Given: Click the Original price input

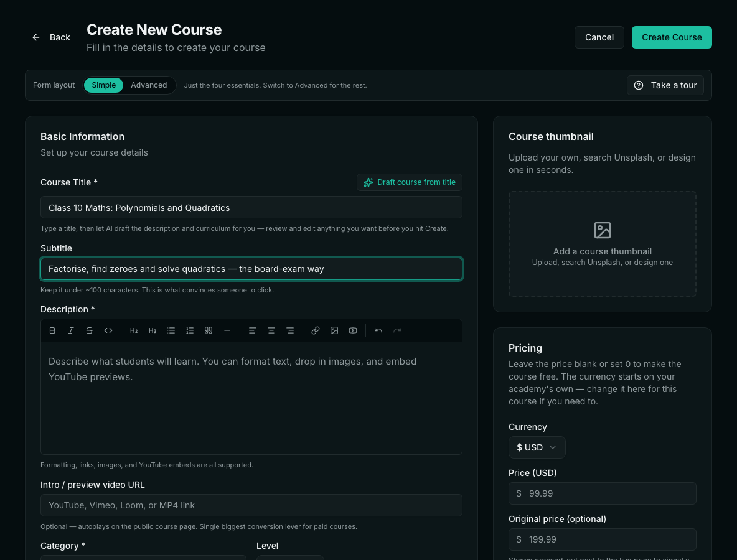Looking at the screenshot, I should (x=602, y=539).
